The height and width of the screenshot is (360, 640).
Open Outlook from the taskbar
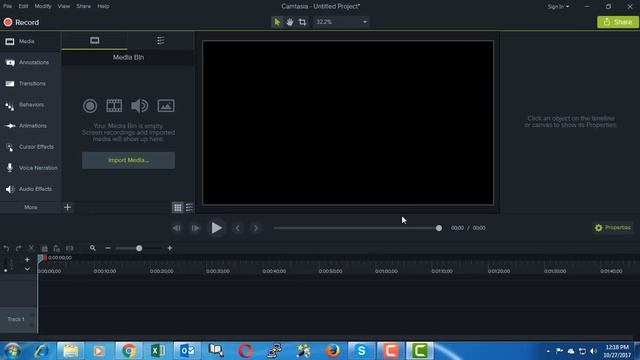pos(187,351)
